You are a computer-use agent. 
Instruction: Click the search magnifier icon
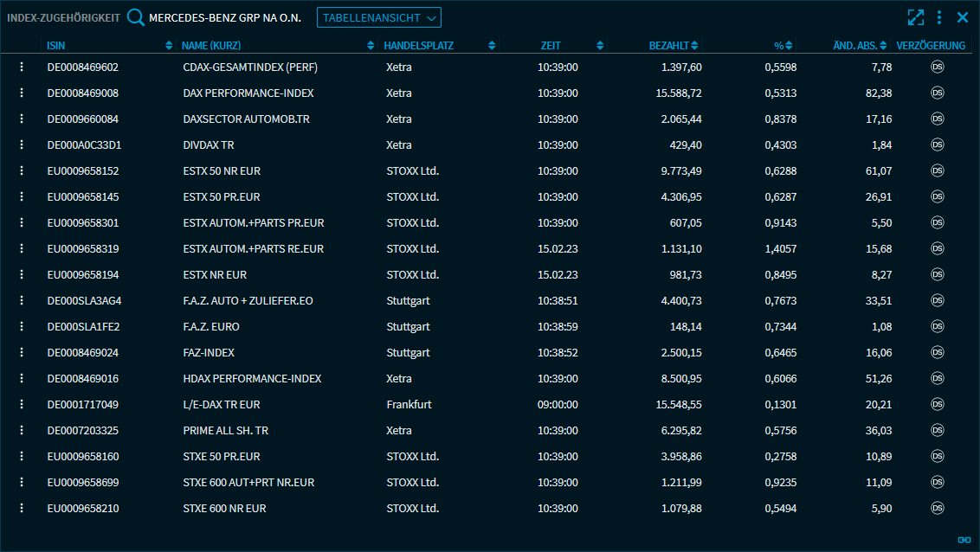(x=136, y=17)
